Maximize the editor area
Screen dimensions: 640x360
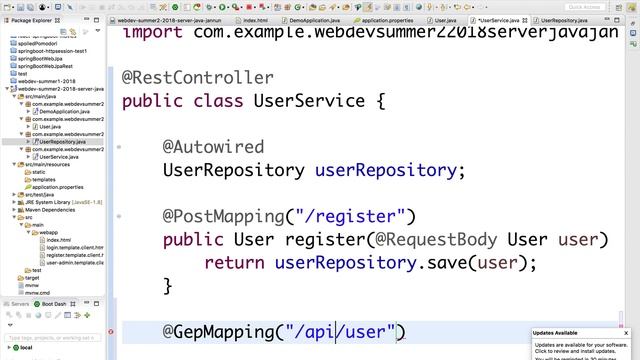point(617,20)
